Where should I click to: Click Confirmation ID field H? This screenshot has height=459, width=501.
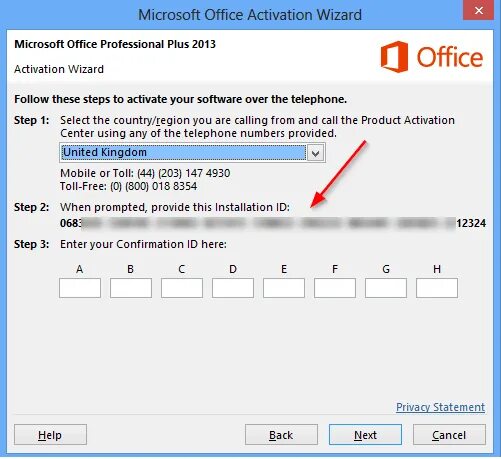pos(437,288)
